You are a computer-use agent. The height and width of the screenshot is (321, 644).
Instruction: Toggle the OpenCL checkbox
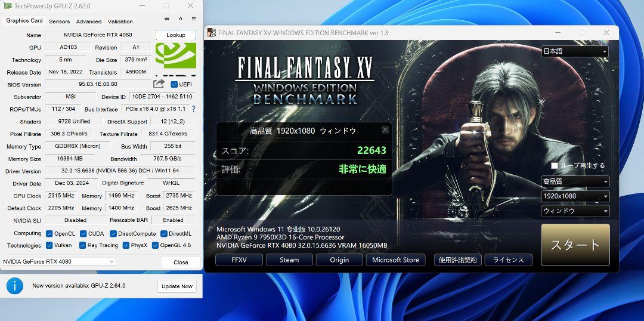[x=49, y=233]
